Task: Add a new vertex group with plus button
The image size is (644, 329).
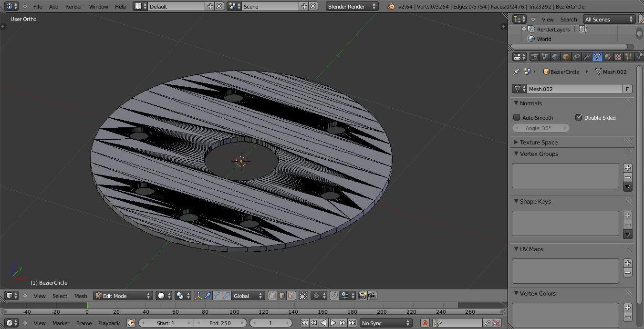Action: pyautogui.click(x=628, y=167)
